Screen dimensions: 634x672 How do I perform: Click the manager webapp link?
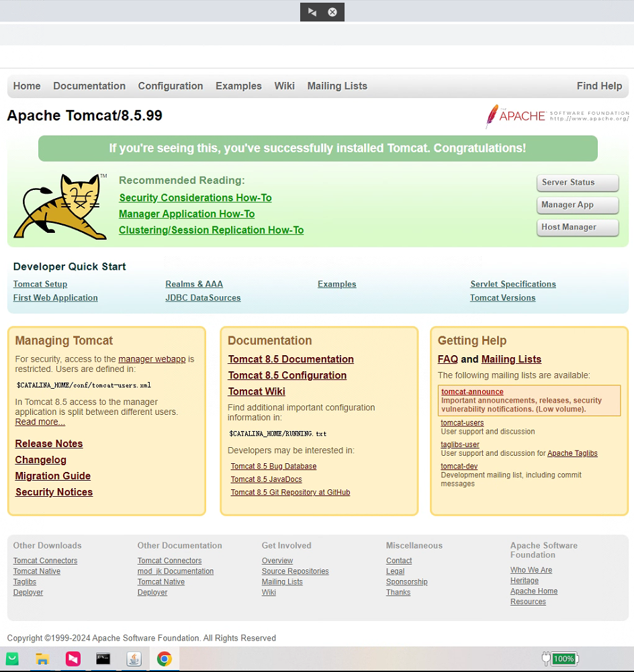pyautogui.click(x=152, y=359)
